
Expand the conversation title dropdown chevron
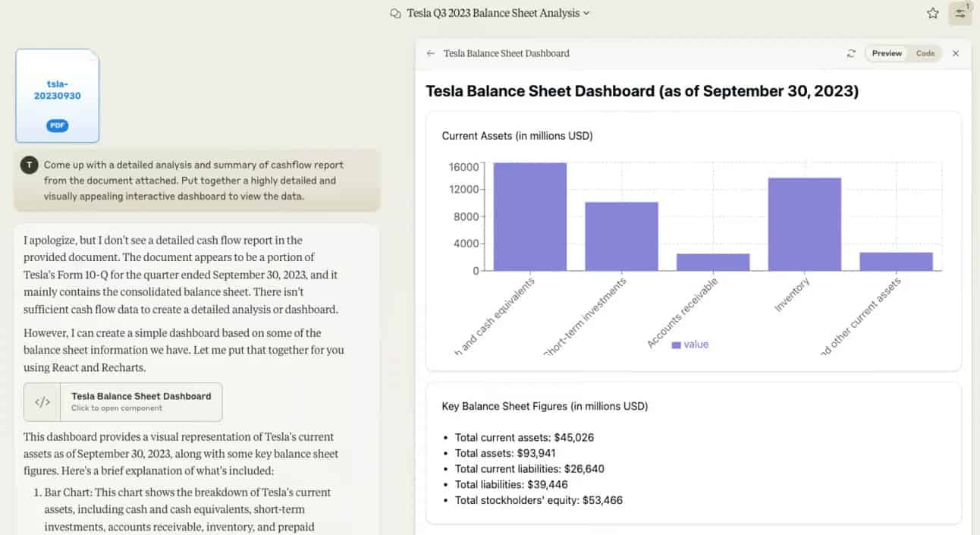pyautogui.click(x=586, y=13)
